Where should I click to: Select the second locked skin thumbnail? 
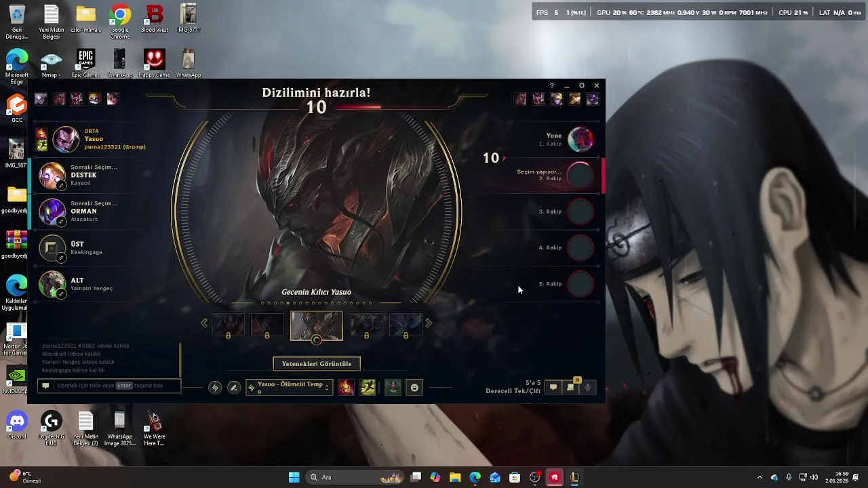pyautogui.click(x=267, y=325)
